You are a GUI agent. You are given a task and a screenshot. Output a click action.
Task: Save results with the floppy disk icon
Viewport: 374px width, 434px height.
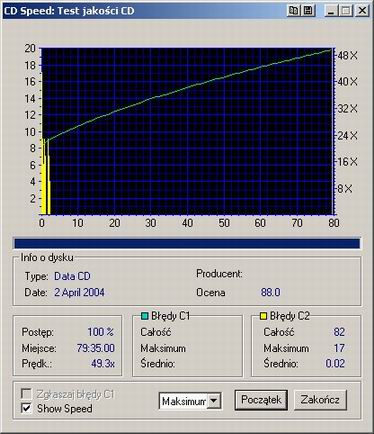pos(308,11)
